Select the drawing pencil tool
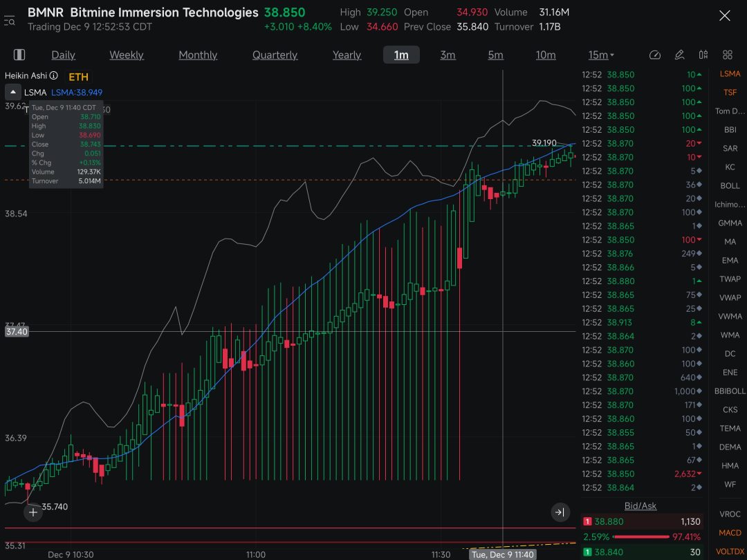 [x=679, y=55]
